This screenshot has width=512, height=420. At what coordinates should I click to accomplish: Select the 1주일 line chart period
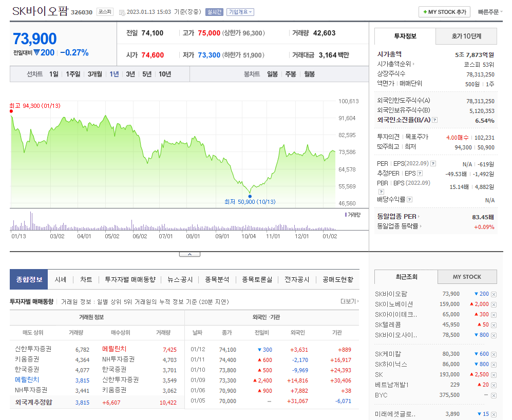pyautogui.click(x=73, y=74)
